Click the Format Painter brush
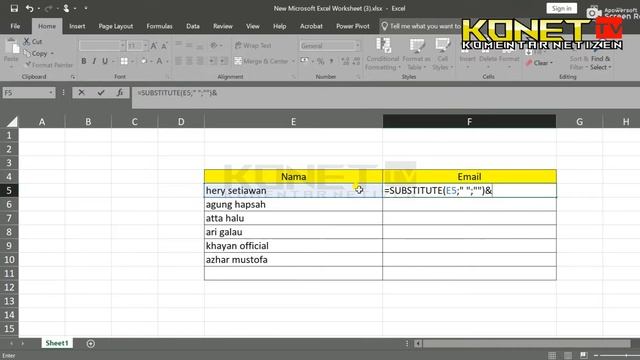 [x=28, y=64]
